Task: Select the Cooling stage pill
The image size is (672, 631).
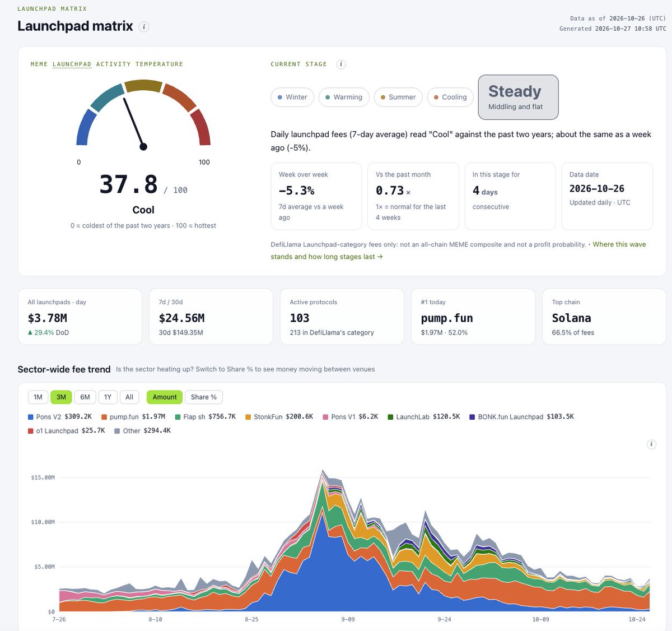Action: pos(451,97)
